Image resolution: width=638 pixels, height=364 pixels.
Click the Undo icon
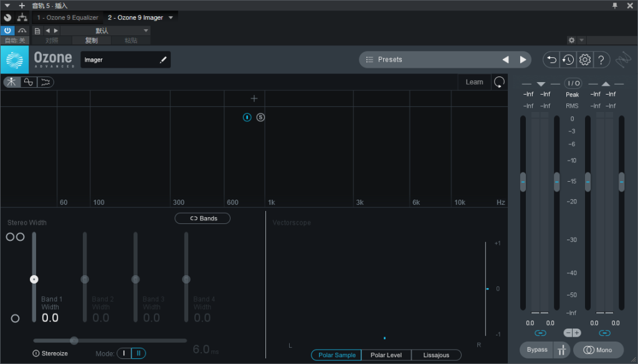click(x=552, y=60)
